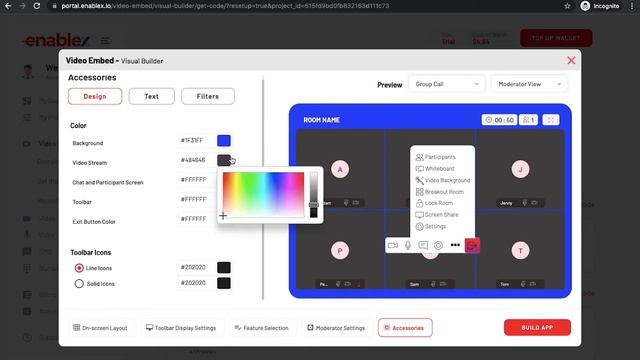Click the TOP UP WALLET button
Image resolution: width=640 pixels, height=360 pixels.
556,38
